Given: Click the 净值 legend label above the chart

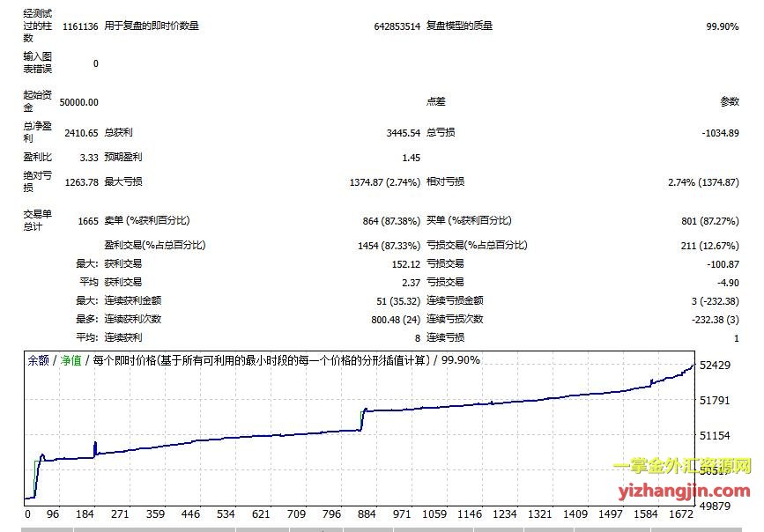Looking at the screenshot, I should coord(70,360).
